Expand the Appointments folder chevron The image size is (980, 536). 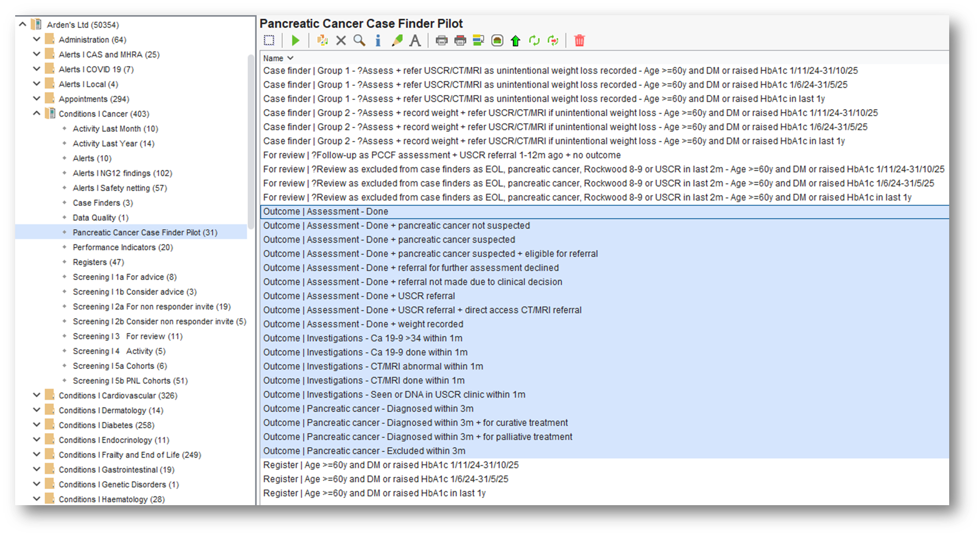(x=37, y=99)
